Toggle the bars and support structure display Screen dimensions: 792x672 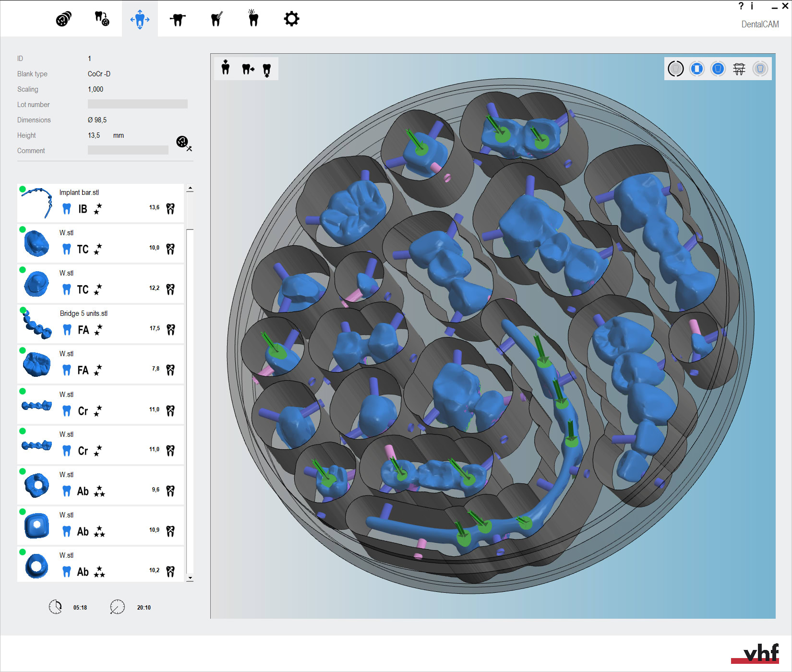739,69
